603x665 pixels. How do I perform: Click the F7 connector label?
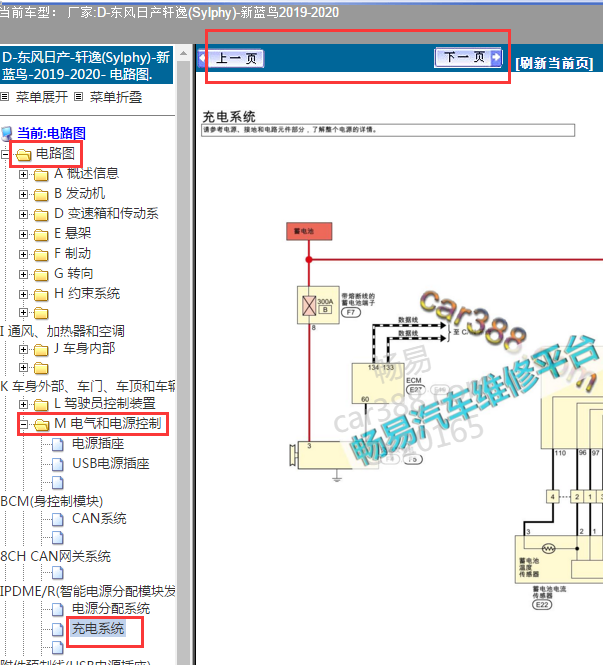coord(351,313)
